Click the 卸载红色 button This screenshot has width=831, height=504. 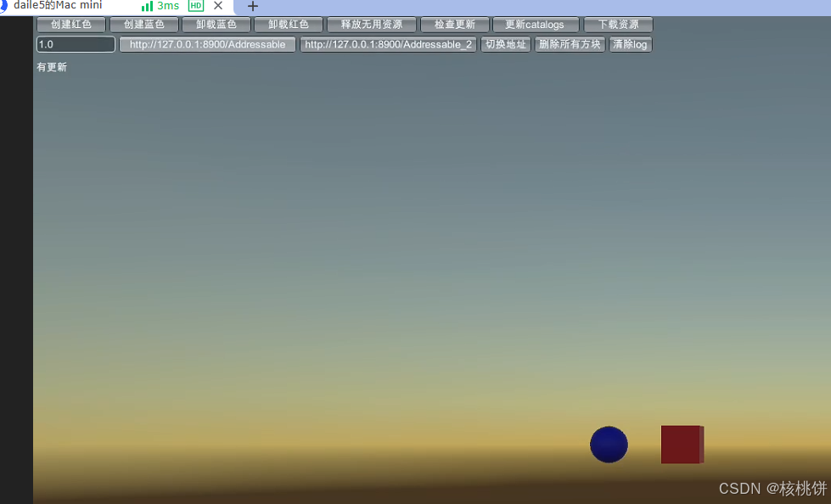click(x=289, y=25)
